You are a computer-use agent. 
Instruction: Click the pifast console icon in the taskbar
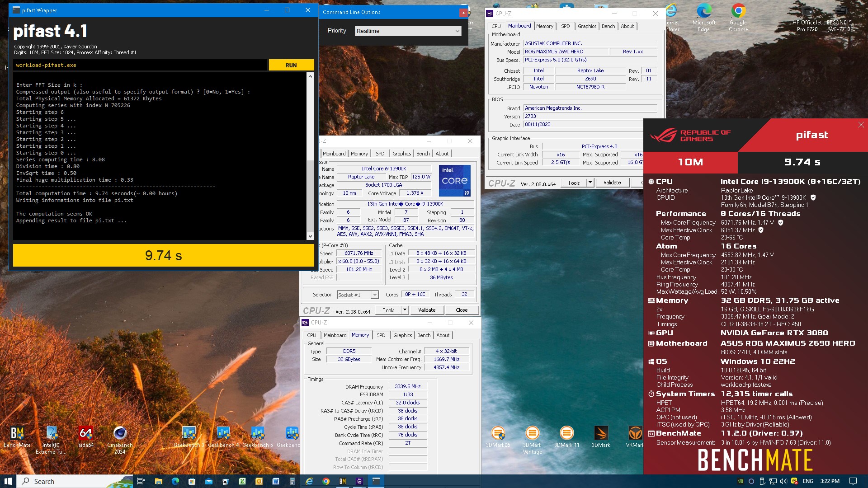(376, 481)
